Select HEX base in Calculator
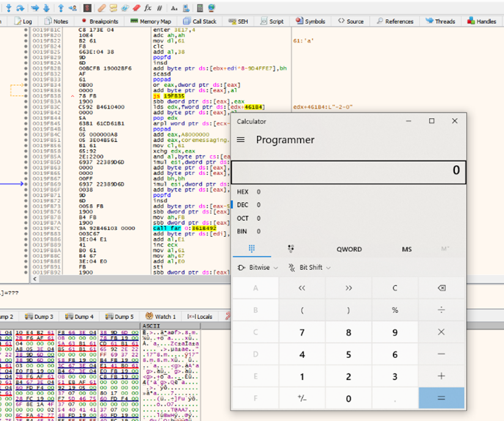 click(349, 192)
